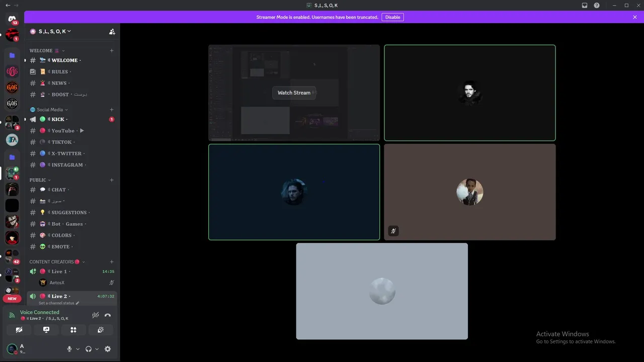The width and height of the screenshot is (644, 362).
Task: Open the server folder with badge 42
Action: point(12,256)
